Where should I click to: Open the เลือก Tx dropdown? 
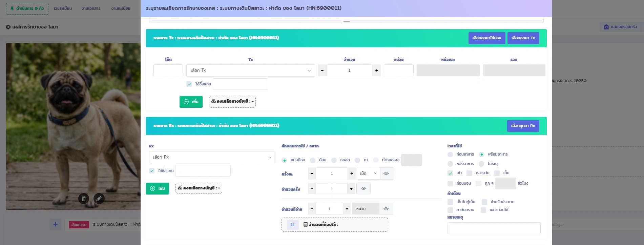pos(250,70)
